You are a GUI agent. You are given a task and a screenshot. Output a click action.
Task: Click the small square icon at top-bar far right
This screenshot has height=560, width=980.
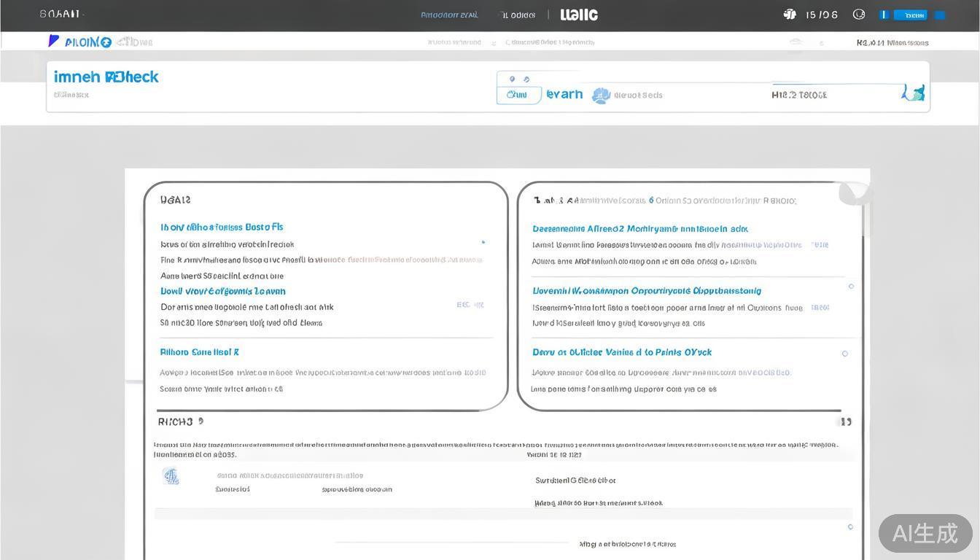click(x=940, y=15)
